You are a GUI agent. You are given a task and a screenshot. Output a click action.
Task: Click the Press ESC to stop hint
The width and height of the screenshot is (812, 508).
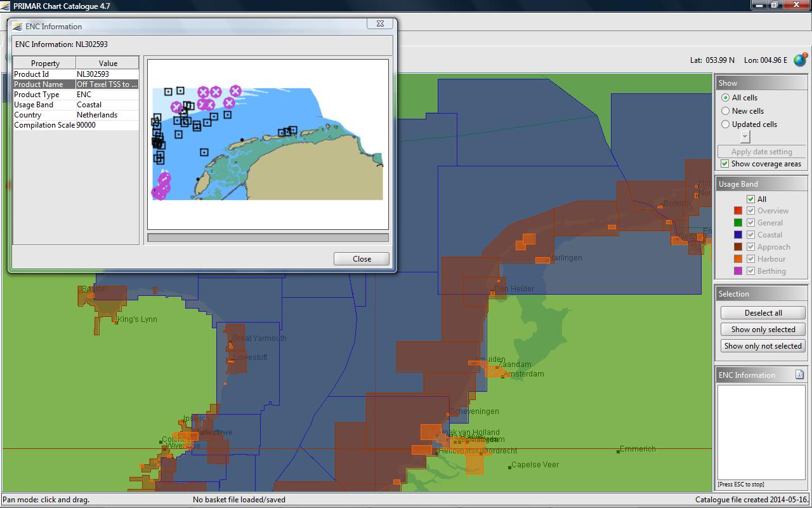pos(741,485)
